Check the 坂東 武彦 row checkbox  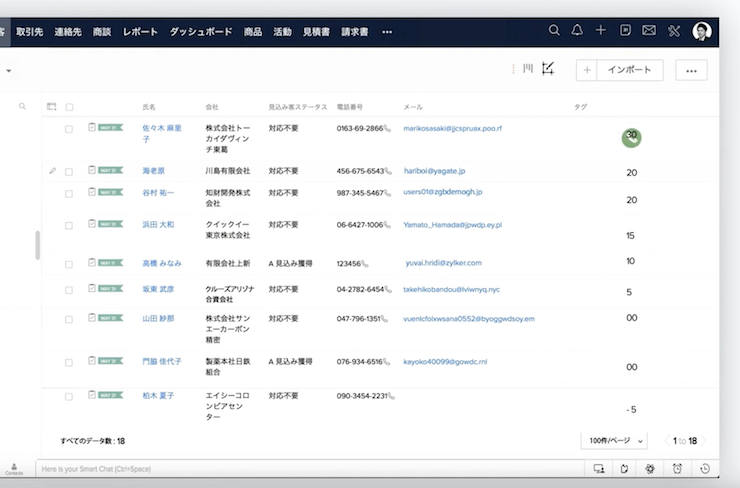[69, 290]
